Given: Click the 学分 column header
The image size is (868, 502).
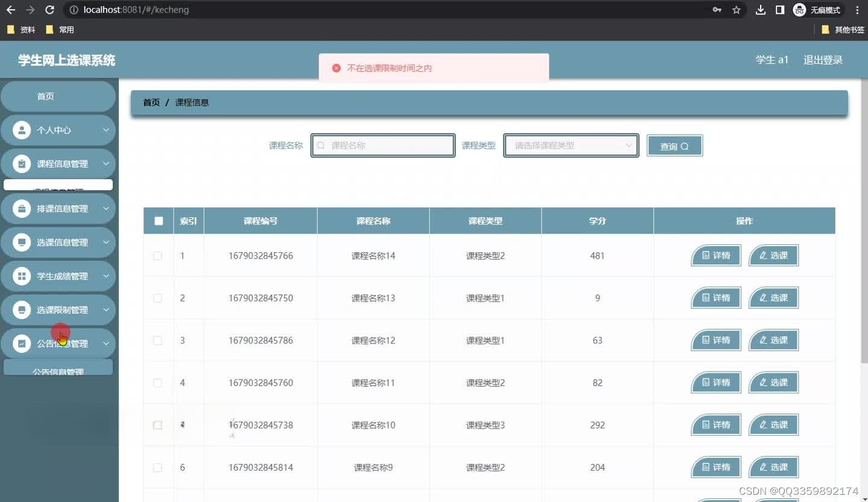Looking at the screenshot, I should point(597,221).
